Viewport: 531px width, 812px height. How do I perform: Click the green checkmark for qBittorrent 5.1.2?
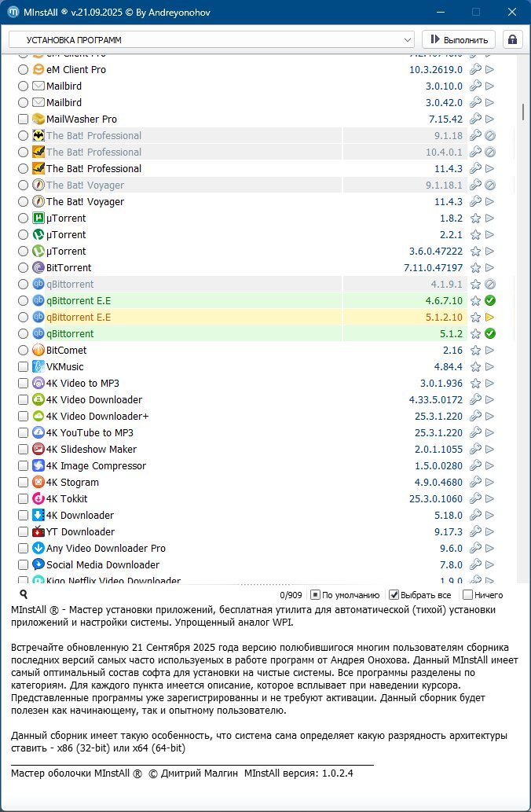point(490,334)
